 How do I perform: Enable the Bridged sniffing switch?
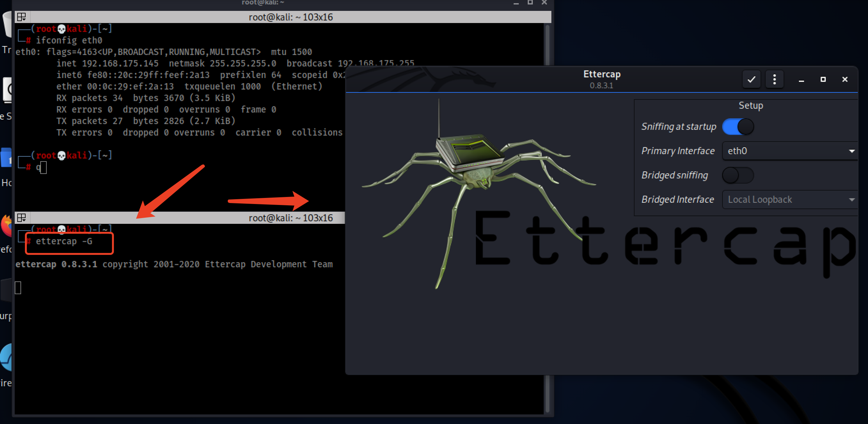738,175
